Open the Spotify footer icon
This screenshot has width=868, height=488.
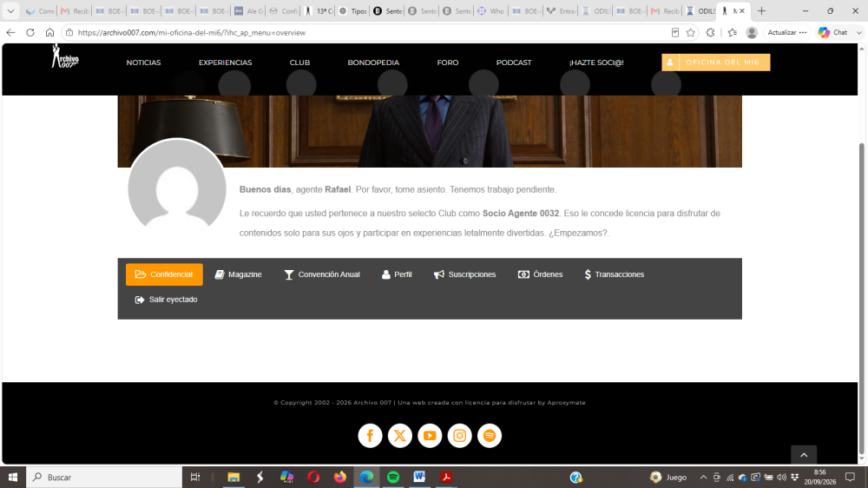pyautogui.click(x=490, y=436)
